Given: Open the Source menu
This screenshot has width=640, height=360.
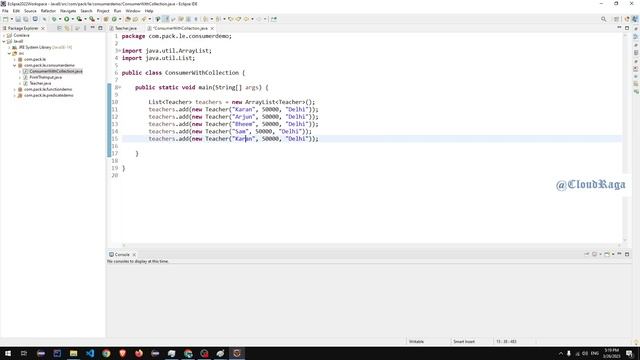Looking at the screenshot, I should [x=30, y=11].
